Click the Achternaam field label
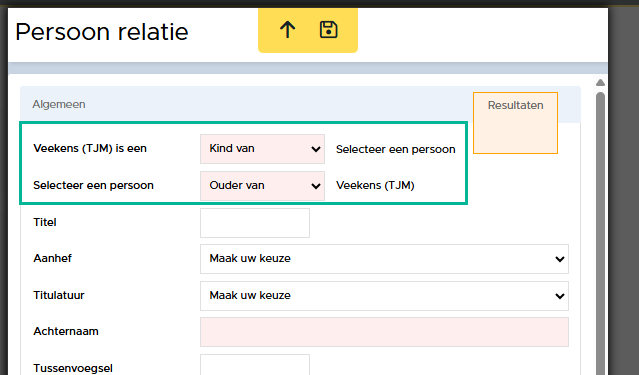The image size is (639, 375). pyautogui.click(x=66, y=331)
